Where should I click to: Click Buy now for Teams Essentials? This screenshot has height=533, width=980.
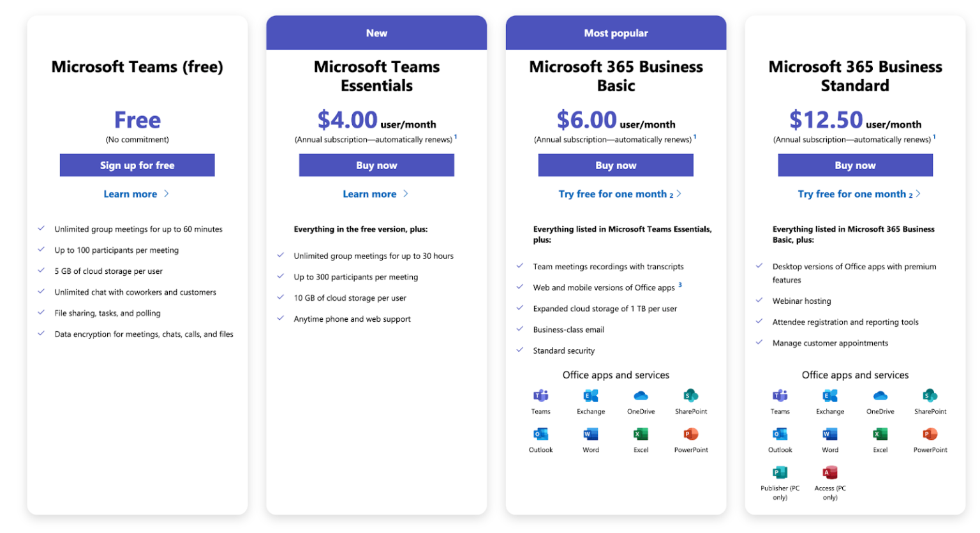click(376, 165)
